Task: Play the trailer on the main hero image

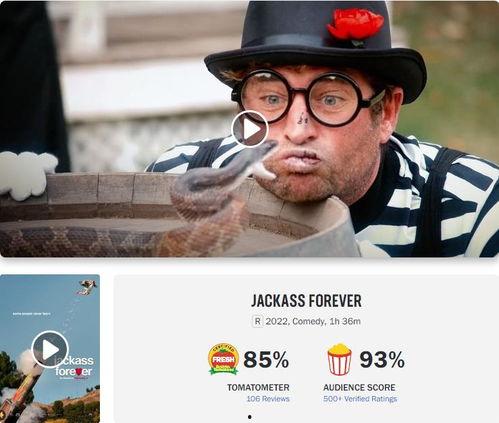Action: 250,129
